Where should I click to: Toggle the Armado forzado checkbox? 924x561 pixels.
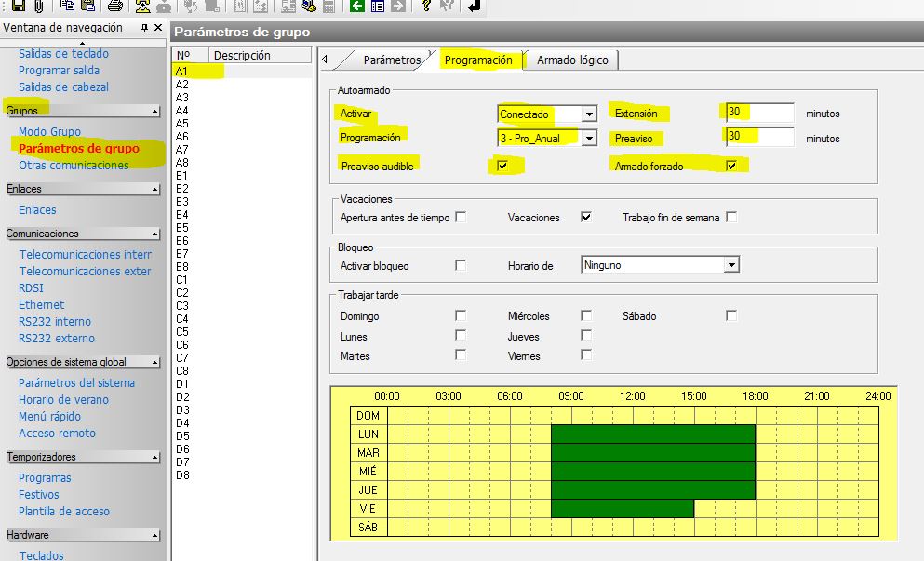pyautogui.click(x=731, y=166)
